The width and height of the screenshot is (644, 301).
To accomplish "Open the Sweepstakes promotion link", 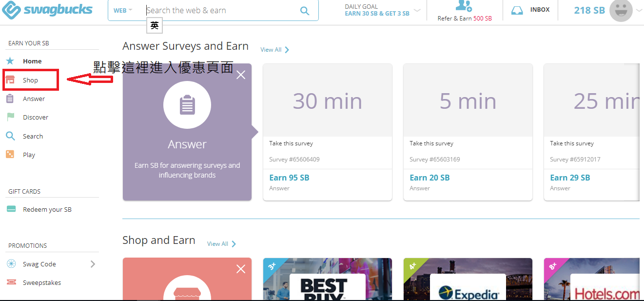I will pos(42,282).
